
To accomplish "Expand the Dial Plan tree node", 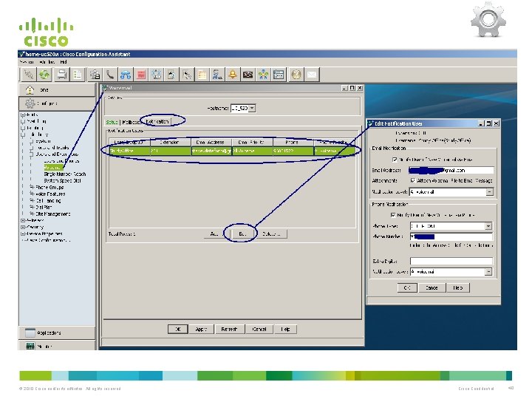I will click(32, 207).
